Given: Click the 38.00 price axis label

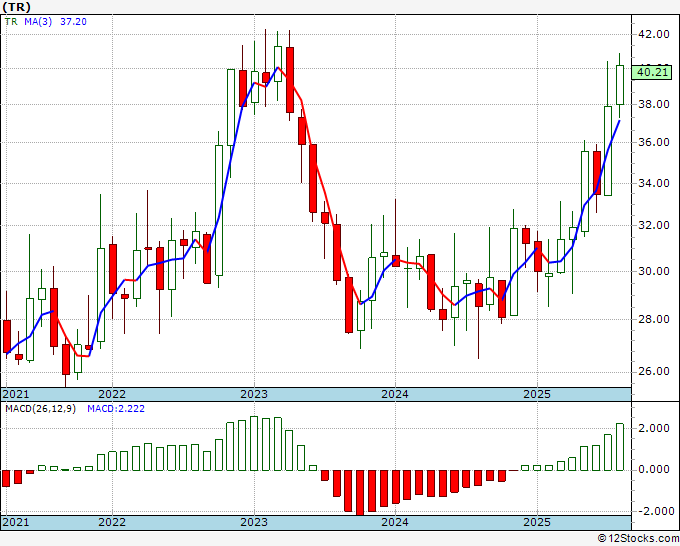Looking at the screenshot, I should [653, 104].
